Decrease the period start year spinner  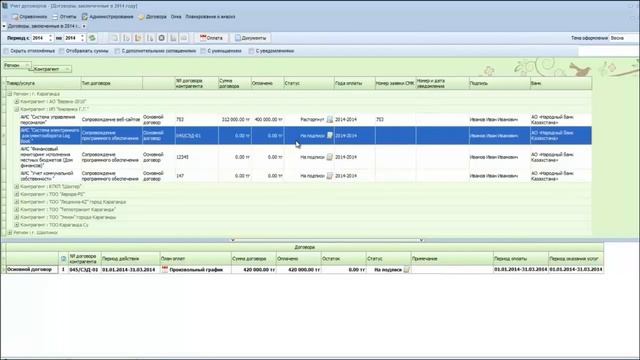(x=50, y=40)
